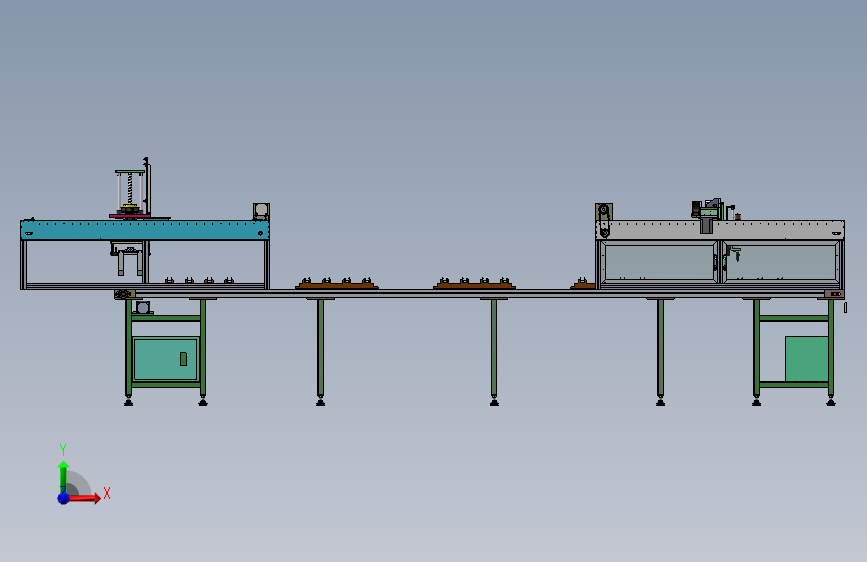The width and height of the screenshot is (867, 562).
Task: Select the dispensing head unit atop the gray beam
Action: click(x=709, y=215)
